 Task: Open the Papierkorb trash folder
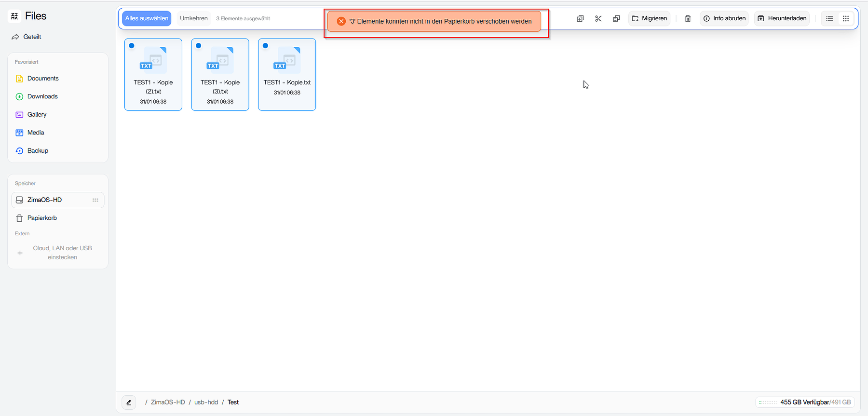click(x=42, y=218)
